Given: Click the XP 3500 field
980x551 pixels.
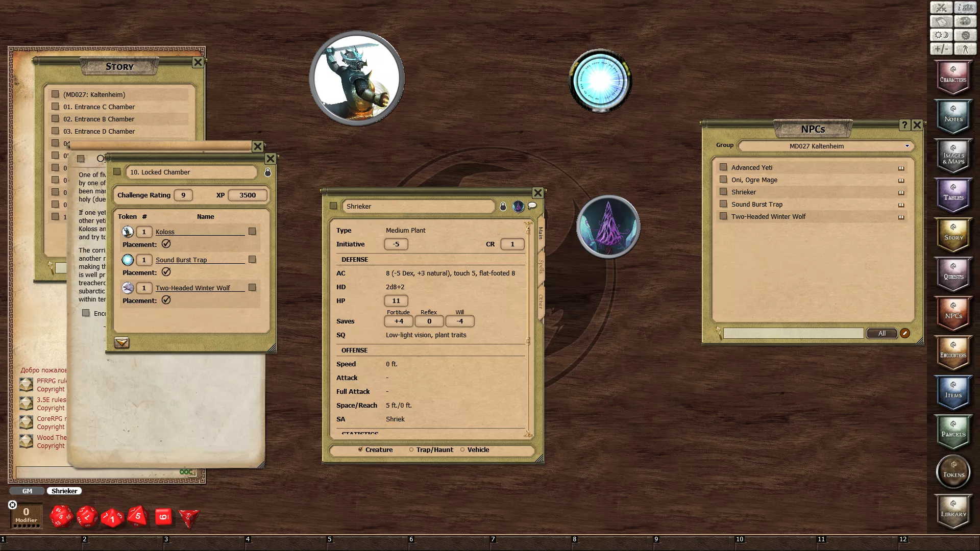Looking at the screenshot, I should tap(248, 195).
